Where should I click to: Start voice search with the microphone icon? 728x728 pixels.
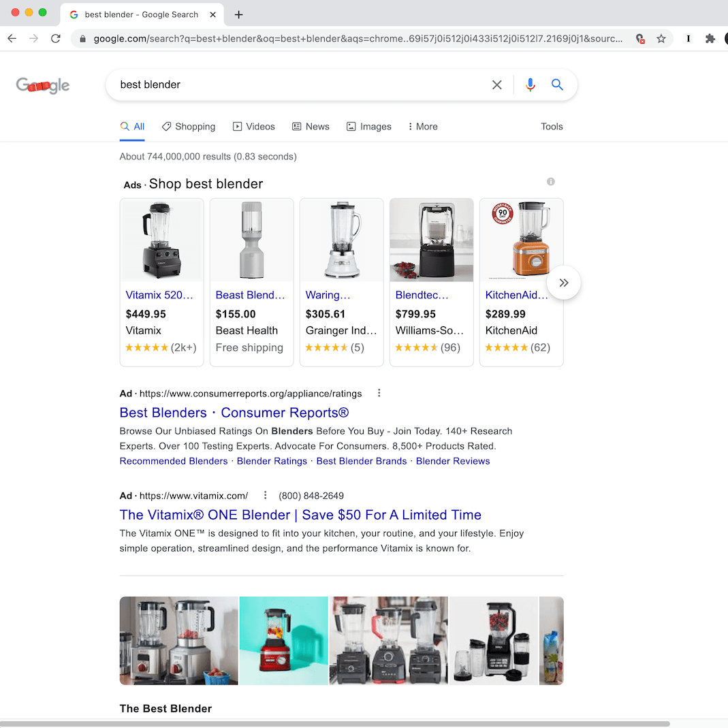[531, 85]
